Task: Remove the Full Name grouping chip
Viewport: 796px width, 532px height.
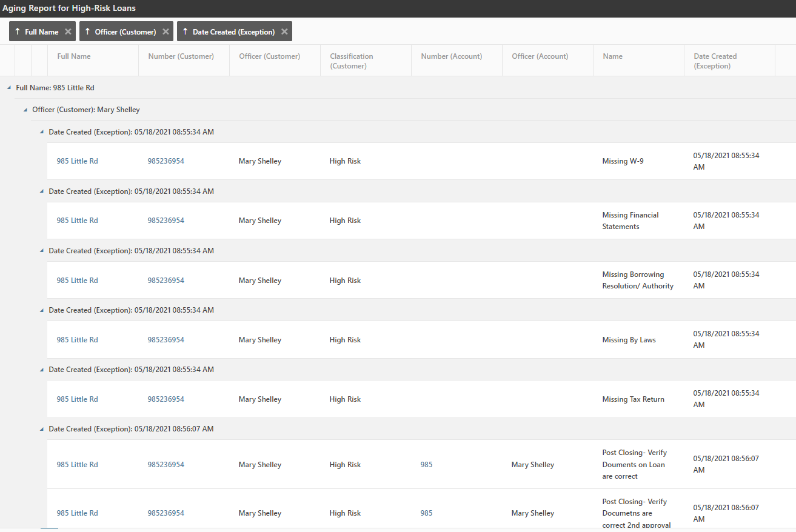Action: point(68,32)
